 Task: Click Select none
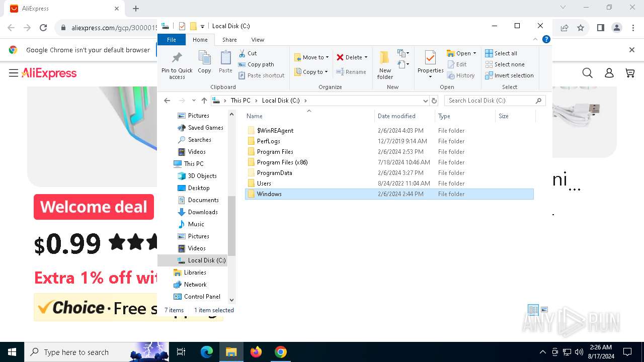(x=505, y=64)
